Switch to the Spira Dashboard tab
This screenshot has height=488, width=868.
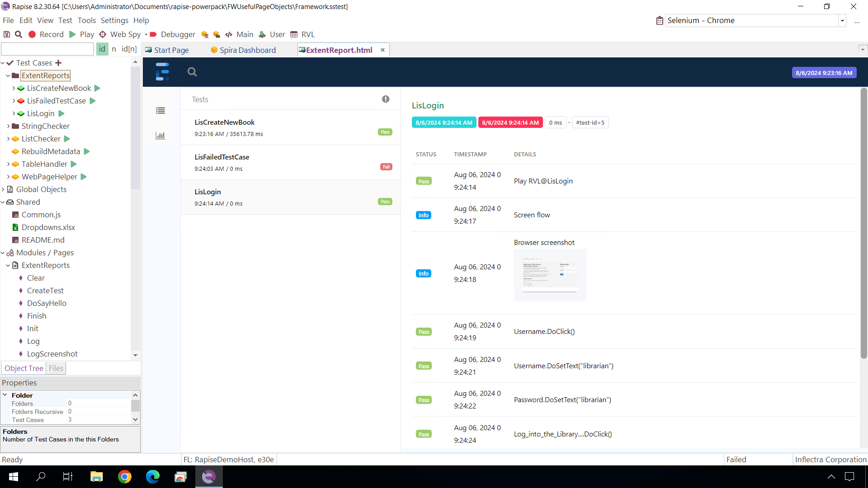coord(248,50)
